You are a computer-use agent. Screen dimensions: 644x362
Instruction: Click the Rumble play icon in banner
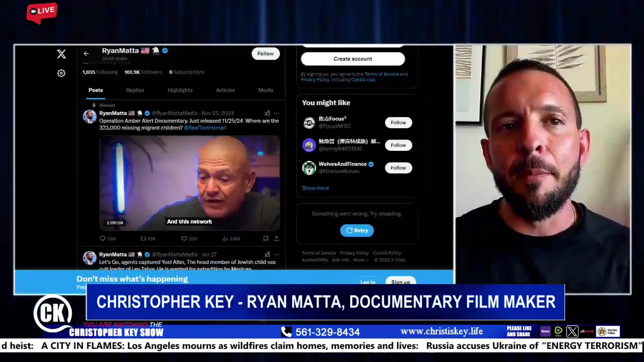click(558, 331)
